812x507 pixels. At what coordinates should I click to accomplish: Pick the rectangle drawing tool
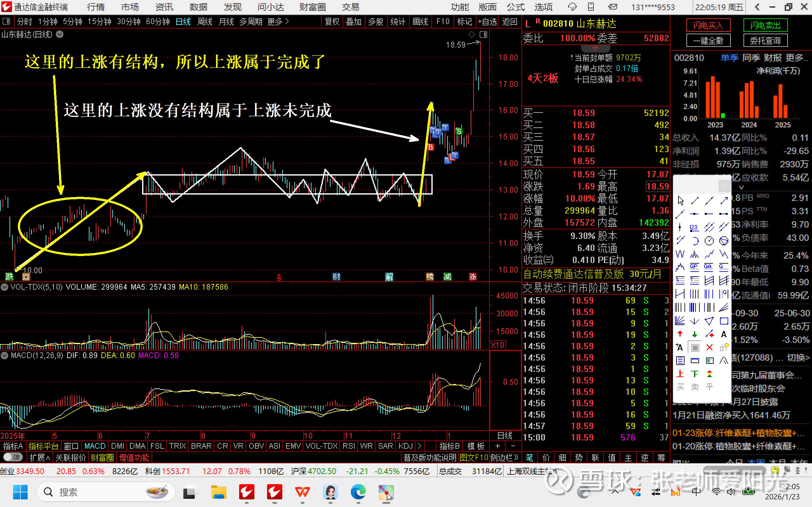point(724,321)
